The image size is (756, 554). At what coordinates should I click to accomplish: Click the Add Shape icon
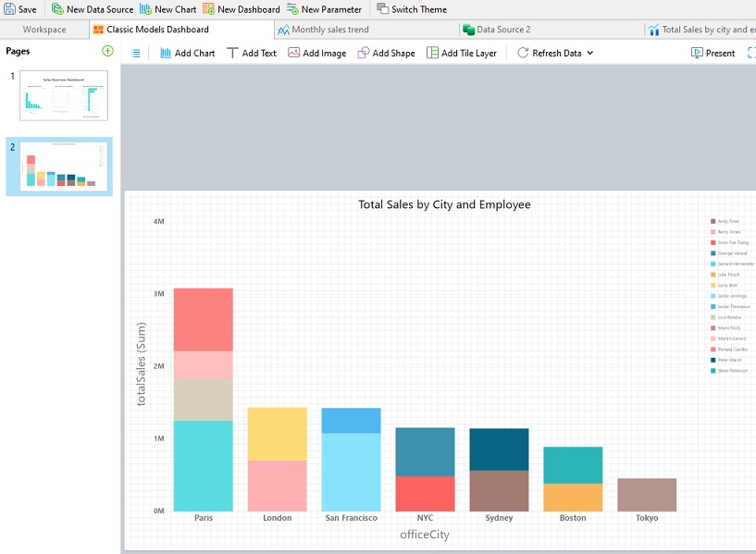click(363, 53)
